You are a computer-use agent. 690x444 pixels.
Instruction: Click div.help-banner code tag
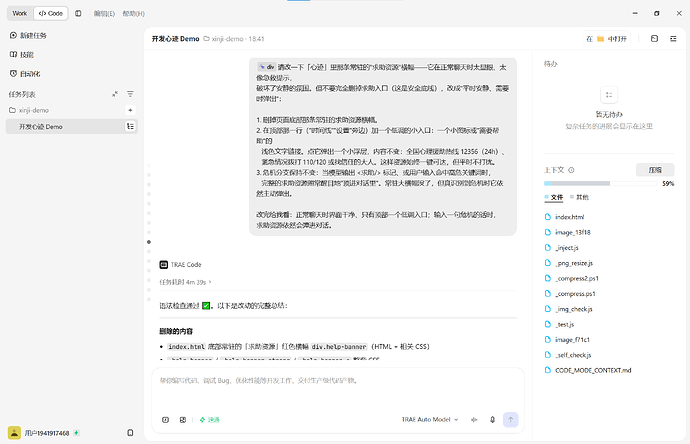tap(339, 347)
